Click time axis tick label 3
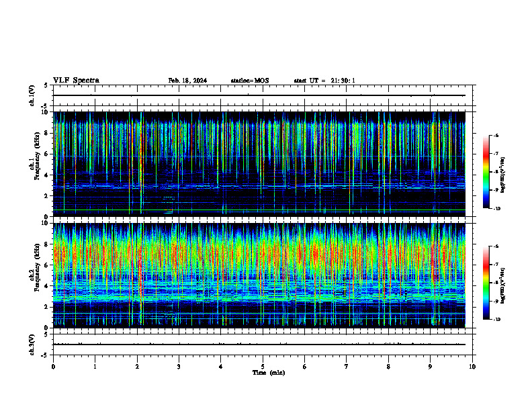The image size is (532, 411). point(179,367)
